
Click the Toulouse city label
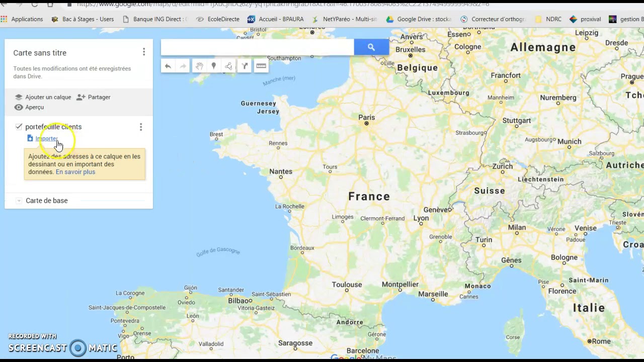347,285
